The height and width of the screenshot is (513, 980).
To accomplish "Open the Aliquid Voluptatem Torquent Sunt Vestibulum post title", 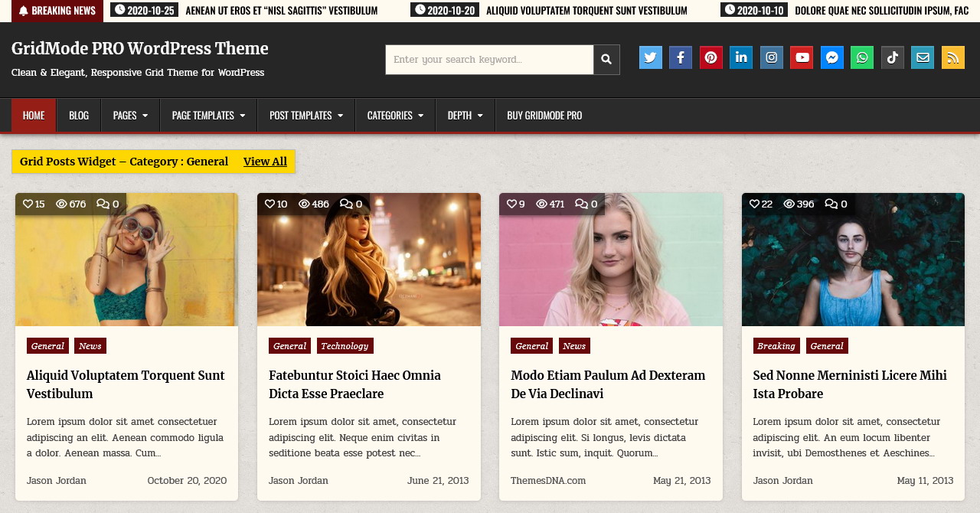I will (x=126, y=384).
